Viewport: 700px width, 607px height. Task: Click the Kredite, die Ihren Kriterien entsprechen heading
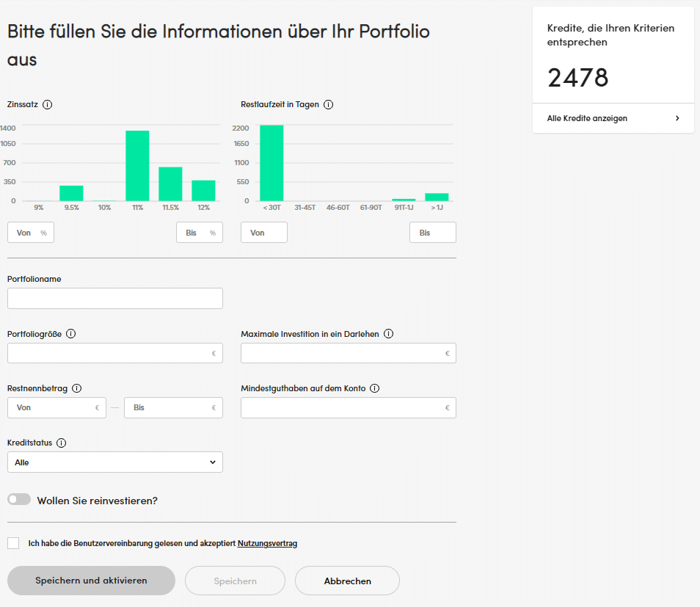610,35
